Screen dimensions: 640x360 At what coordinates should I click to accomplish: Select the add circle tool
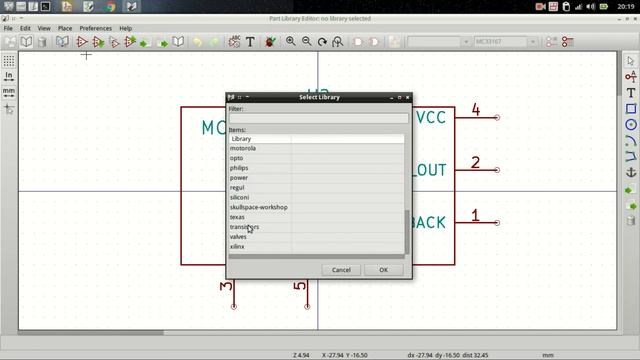[631, 124]
